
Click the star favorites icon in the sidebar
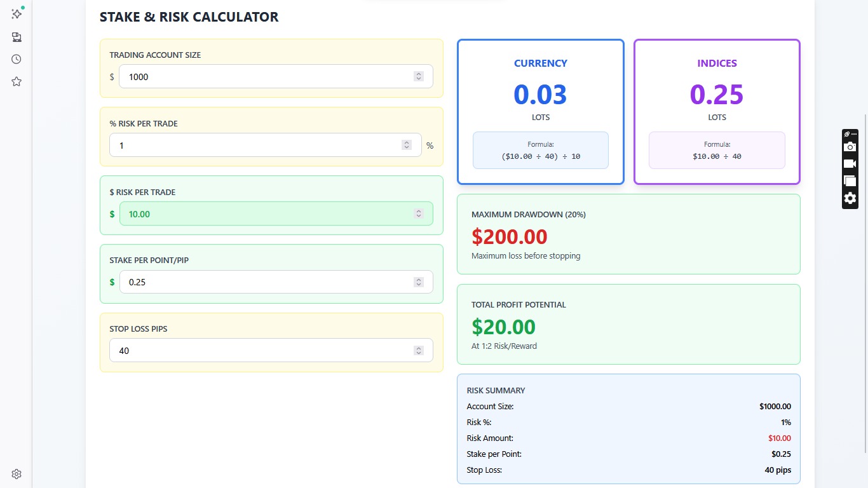(x=17, y=81)
